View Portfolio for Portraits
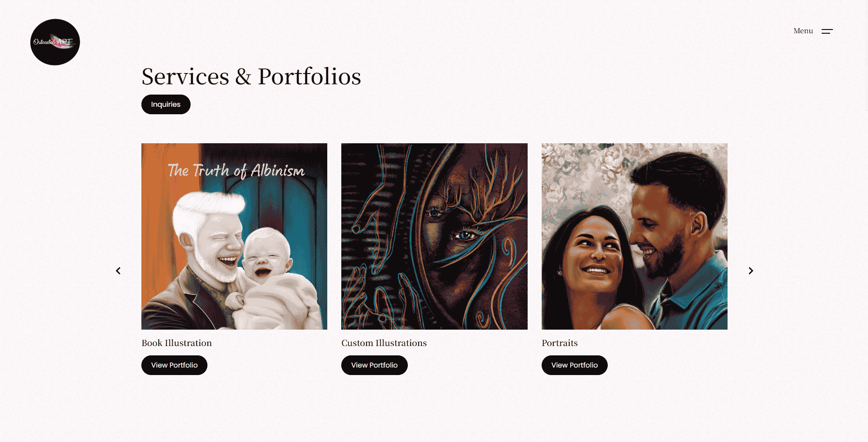The width and height of the screenshot is (868, 442). pyautogui.click(x=574, y=365)
